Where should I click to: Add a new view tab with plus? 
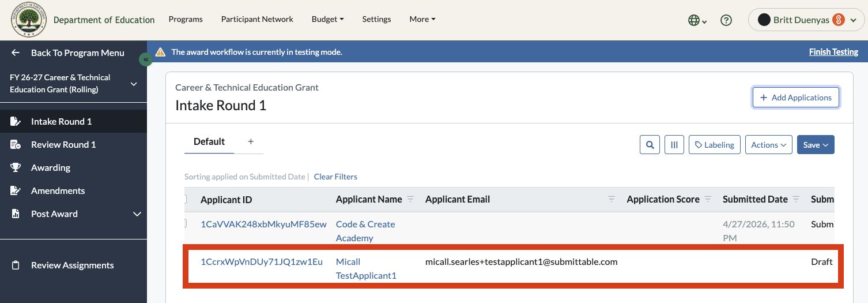251,141
